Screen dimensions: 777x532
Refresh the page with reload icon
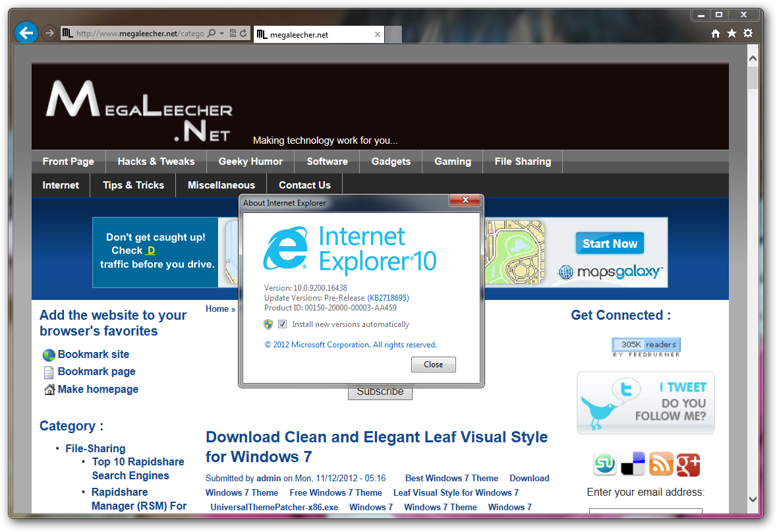click(x=243, y=33)
